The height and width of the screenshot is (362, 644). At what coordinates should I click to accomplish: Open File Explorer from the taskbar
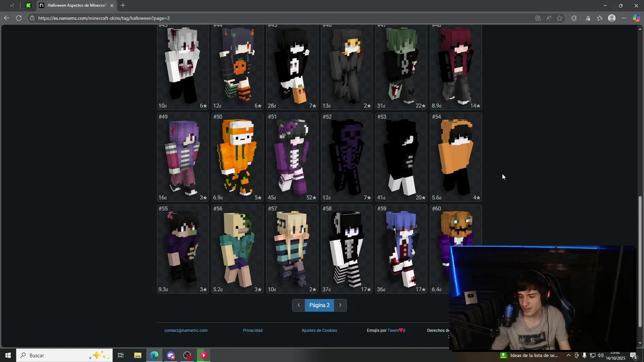coord(137,355)
